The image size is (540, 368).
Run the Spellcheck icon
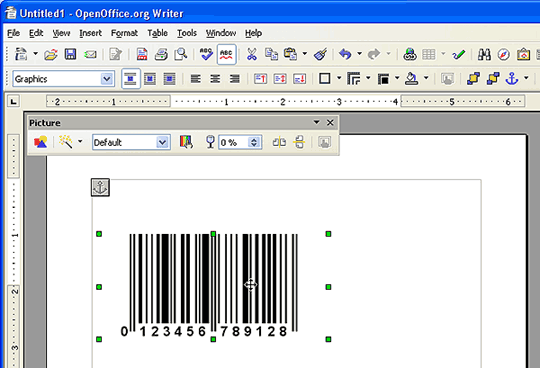pos(206,54)
